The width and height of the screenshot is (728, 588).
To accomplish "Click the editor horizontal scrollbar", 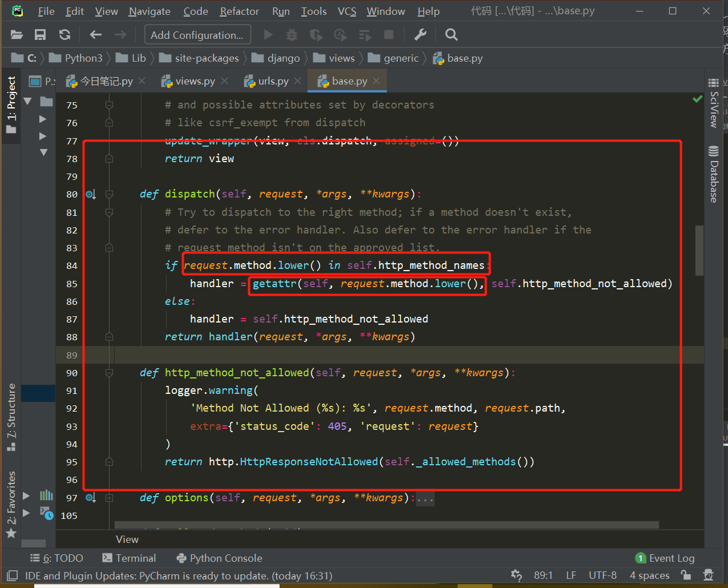I will point(387,524).
